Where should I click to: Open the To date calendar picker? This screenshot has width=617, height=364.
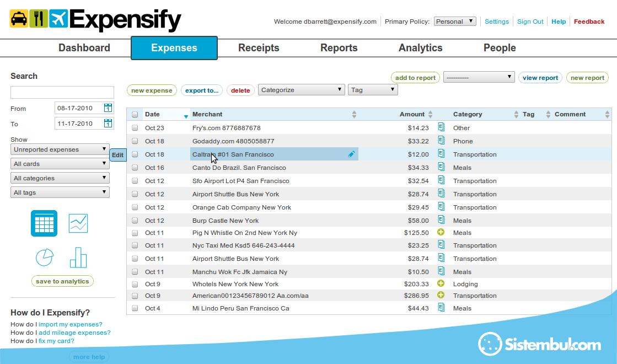pyautogui.click(x=108, y=123)
